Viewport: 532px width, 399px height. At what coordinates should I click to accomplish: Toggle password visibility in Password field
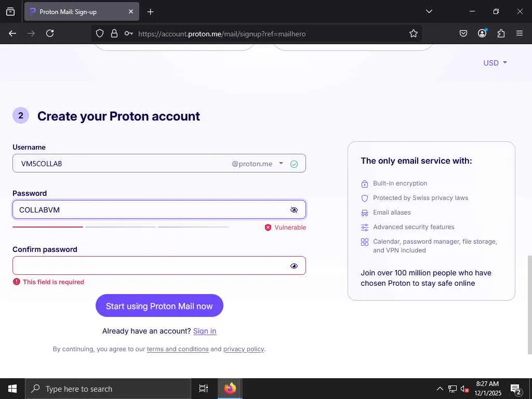tap(294, 210)
